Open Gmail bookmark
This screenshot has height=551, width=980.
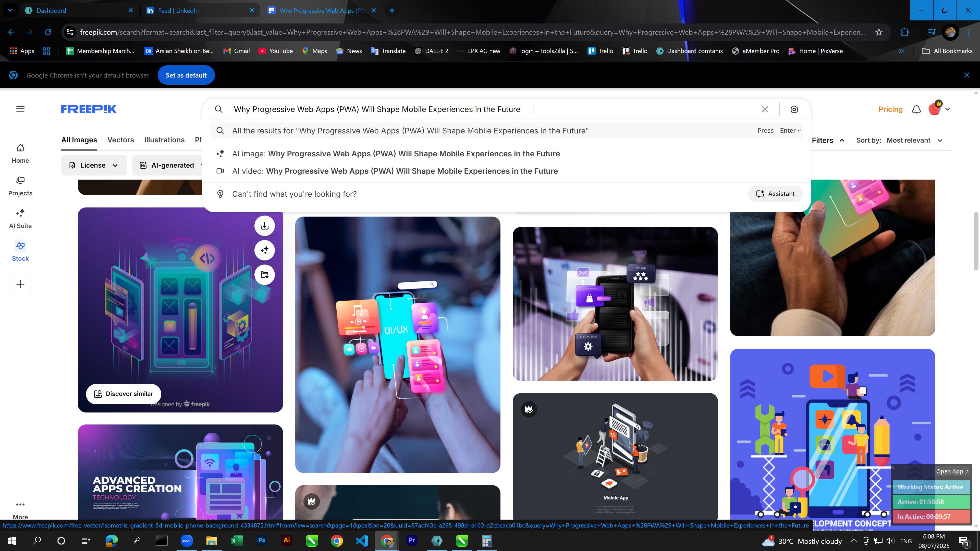[x=236, y=51]
